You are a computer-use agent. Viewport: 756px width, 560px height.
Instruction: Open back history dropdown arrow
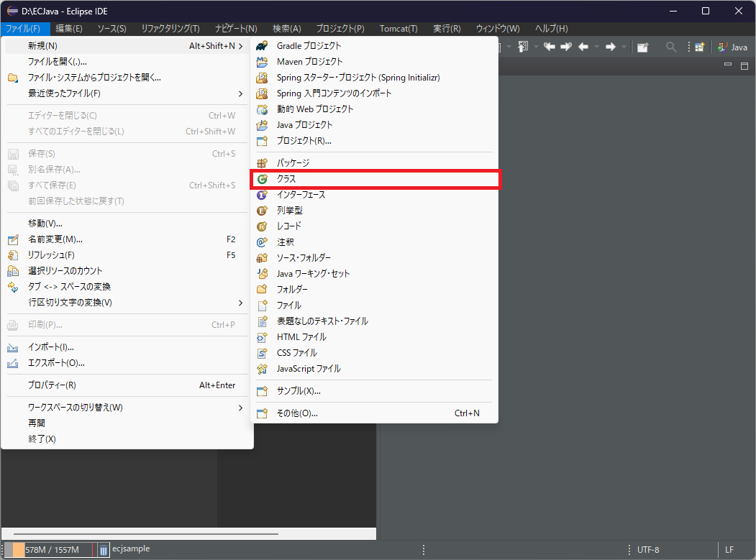[x=596, y=47]
